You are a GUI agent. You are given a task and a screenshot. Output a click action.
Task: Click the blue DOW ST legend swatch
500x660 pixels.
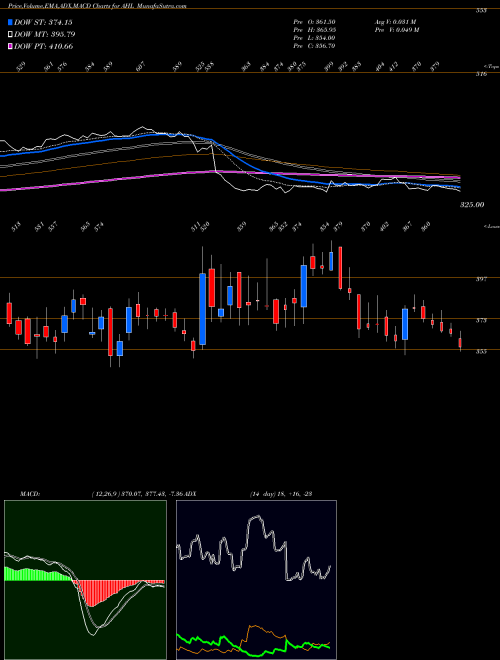point(10,22)
